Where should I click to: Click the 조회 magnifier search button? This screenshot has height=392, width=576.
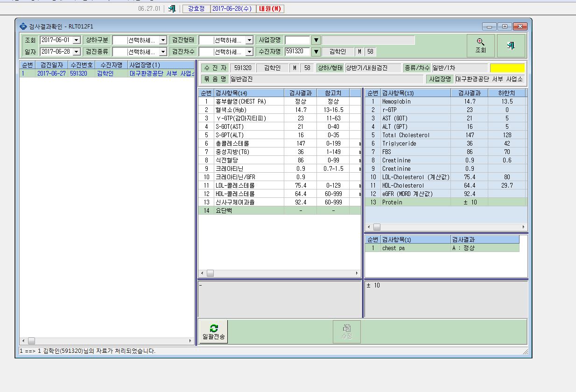(480, 46)
